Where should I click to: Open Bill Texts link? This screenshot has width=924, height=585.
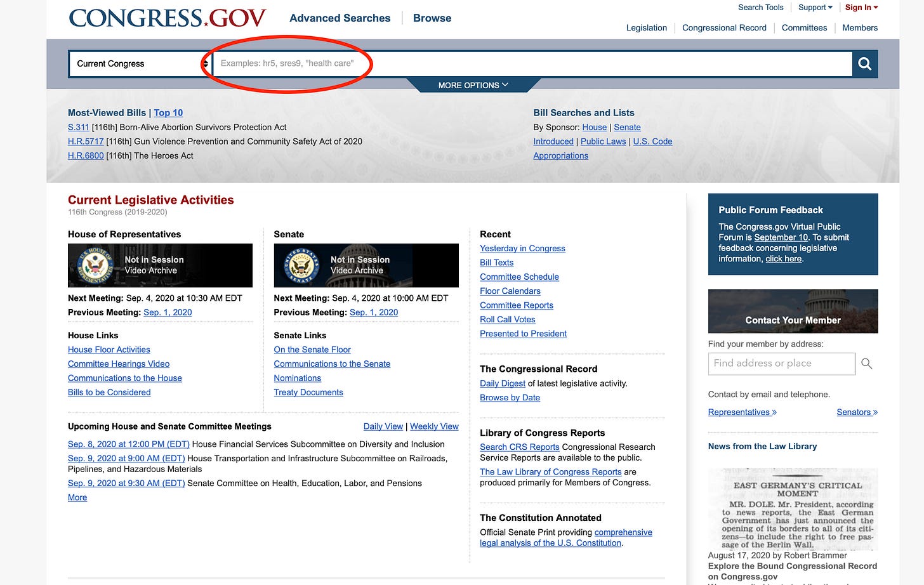tap(497, 263)
